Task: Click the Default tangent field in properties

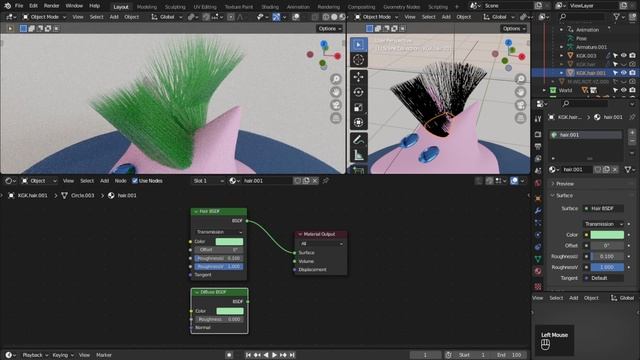Action: [603, 278]
